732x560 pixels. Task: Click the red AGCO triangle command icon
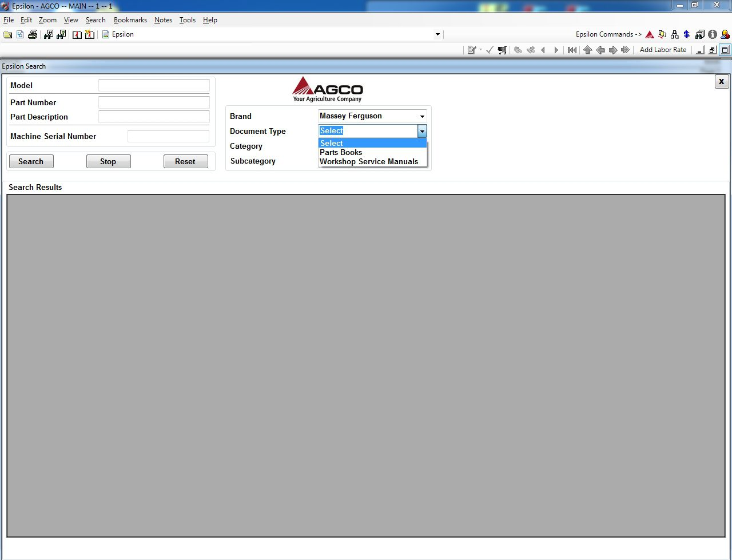pos(650,35)
